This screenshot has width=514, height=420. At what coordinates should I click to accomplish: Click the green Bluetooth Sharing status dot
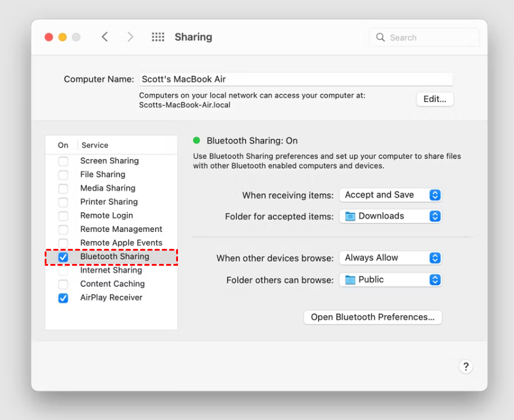197,140
